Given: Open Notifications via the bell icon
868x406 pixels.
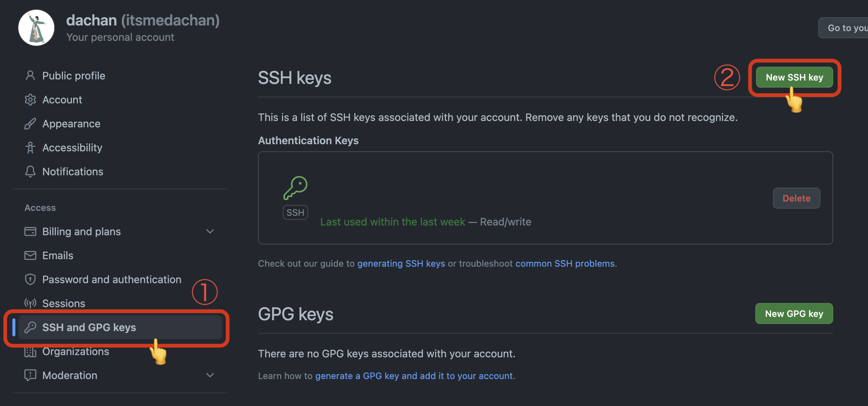Looking at the screenshot, I should 30,171.
